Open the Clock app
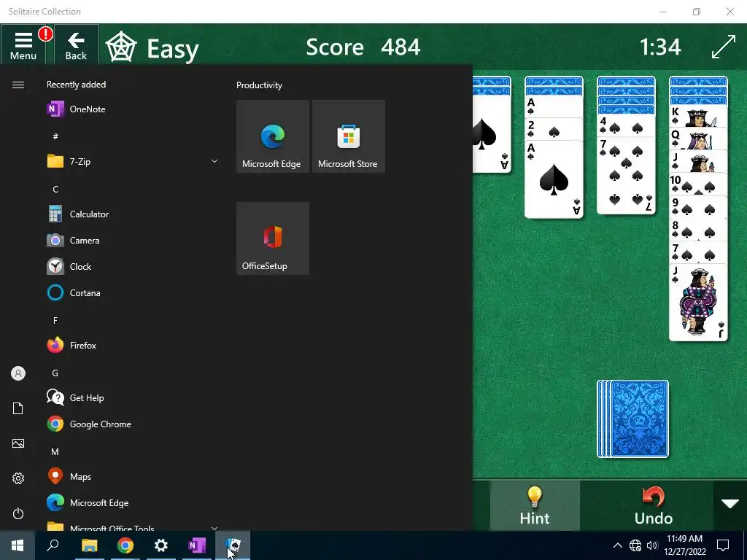747x560 pixels. coord(133,267)
